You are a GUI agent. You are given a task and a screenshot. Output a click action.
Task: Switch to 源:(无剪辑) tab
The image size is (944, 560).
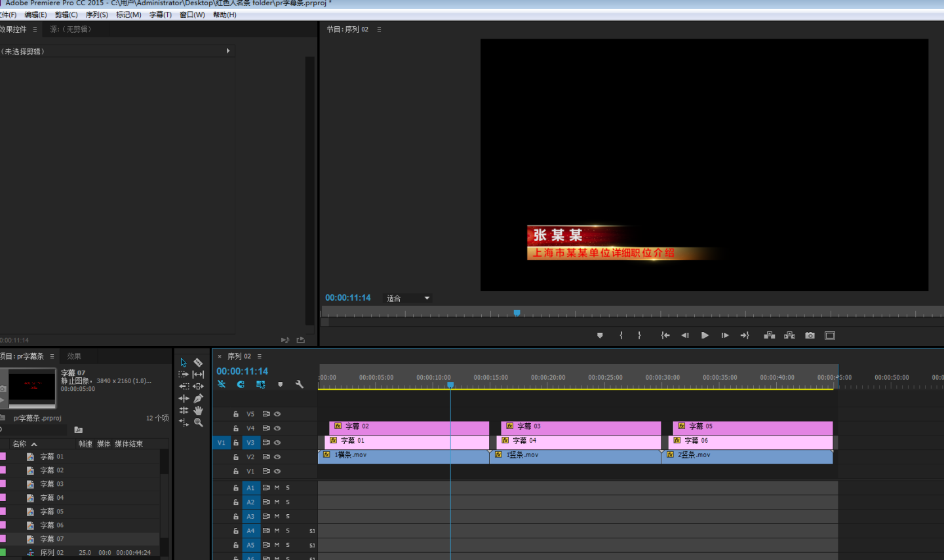[71, 29]
